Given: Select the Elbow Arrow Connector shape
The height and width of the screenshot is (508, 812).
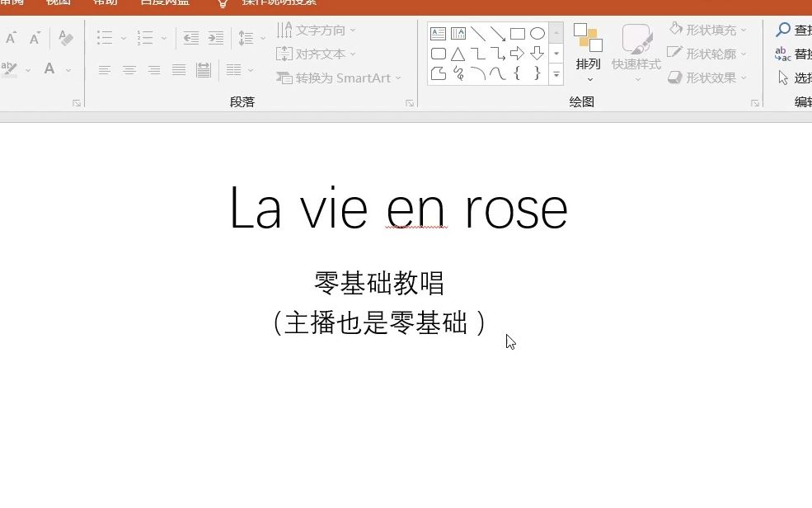Looking at the screenshot, I should click(498, 54).
